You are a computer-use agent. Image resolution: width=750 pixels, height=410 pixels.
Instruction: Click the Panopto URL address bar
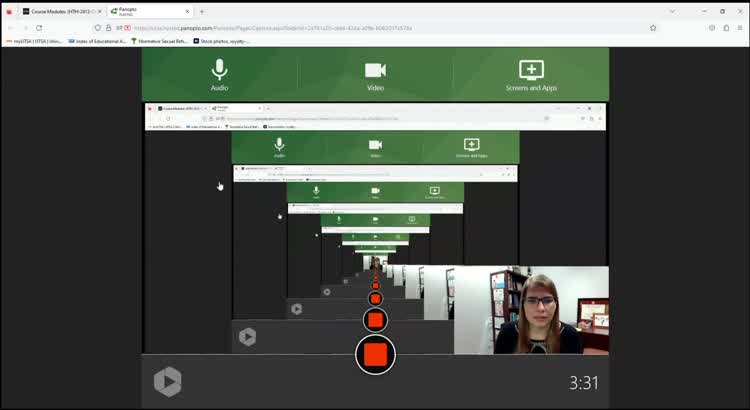380,28
